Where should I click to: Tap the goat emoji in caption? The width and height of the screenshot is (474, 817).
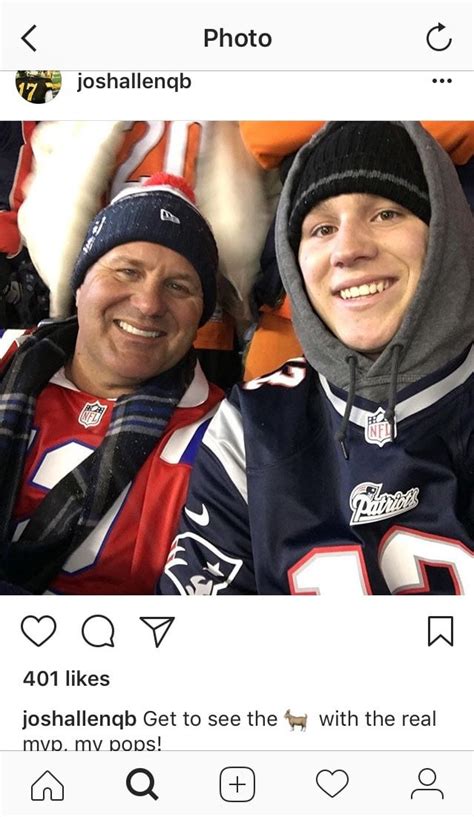[296, 720]
